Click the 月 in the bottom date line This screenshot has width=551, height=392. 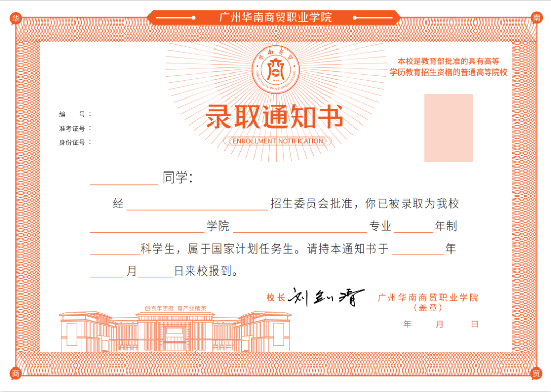coord(440,324)
